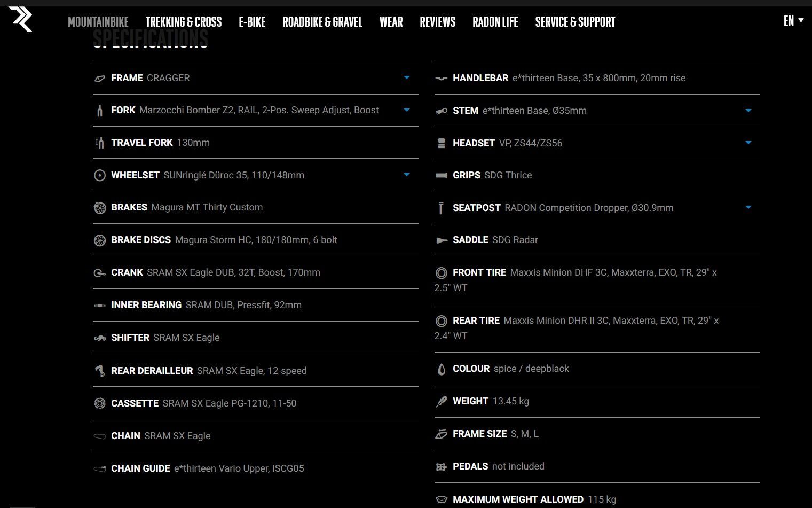
Task: Click the 'SDG Radar' saddle value
Action: [x=515, y=240]
